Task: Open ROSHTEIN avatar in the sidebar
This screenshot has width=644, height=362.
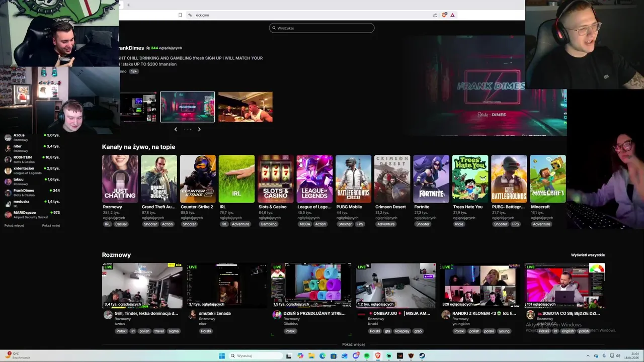Action: pyautogui.click(x=8, y=159)
